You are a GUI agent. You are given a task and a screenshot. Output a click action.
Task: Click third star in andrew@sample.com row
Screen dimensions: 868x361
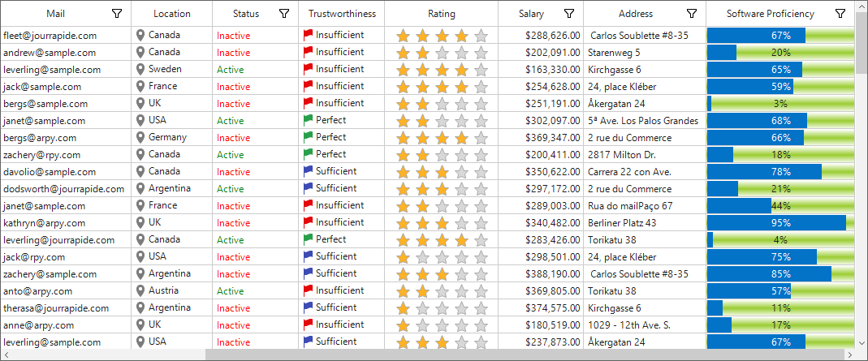coord(442,54)
